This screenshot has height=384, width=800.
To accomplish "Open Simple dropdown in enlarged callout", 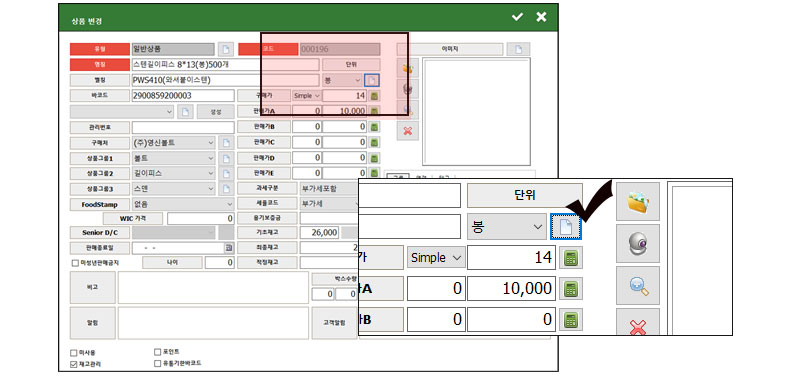I will click(x=436, y=258).
